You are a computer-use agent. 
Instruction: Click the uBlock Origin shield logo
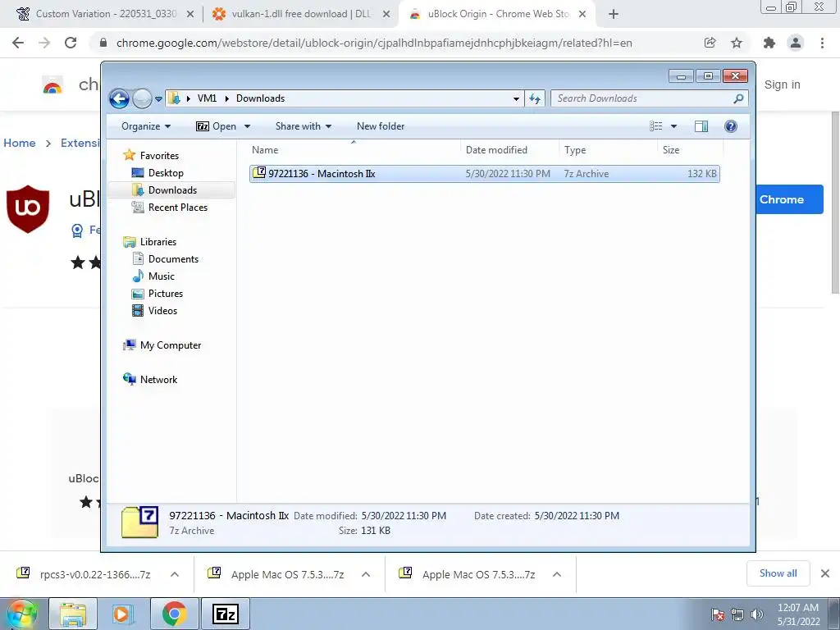coord(28,209)
